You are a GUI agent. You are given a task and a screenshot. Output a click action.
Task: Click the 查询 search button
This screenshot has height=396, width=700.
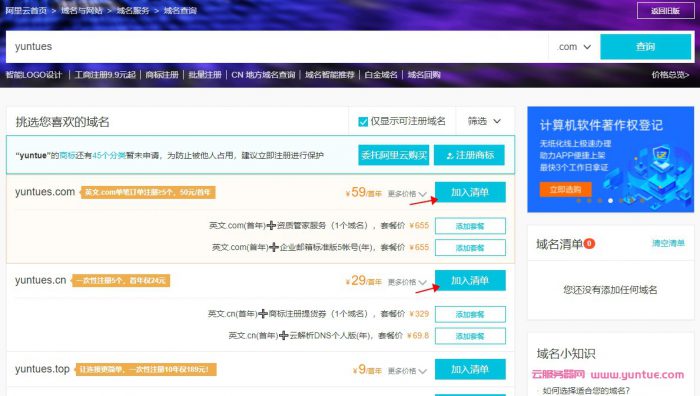pyautogui.click(x=646, y=46)
